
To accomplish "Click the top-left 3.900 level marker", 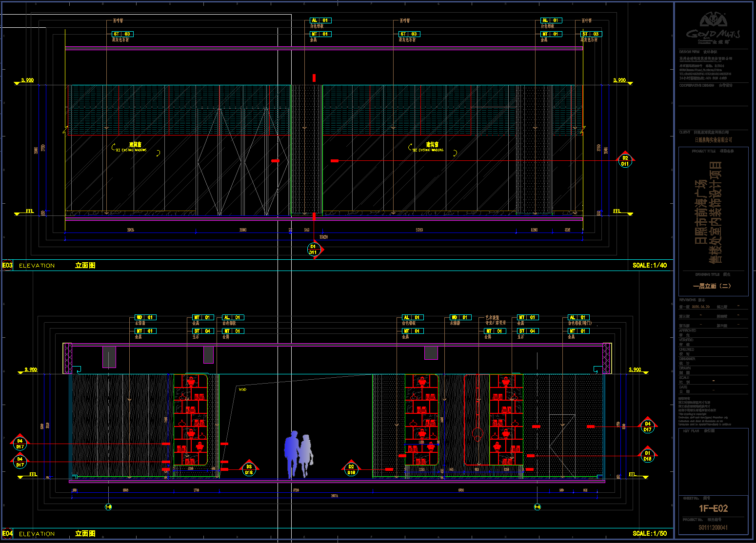I will click(x=27, y=80).
